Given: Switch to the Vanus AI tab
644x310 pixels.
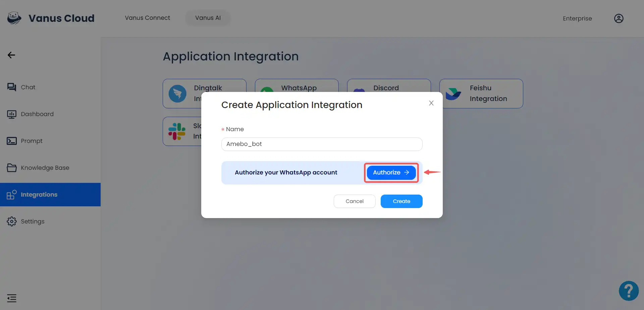Looking at the screenshot, I should tap(208, 18).
